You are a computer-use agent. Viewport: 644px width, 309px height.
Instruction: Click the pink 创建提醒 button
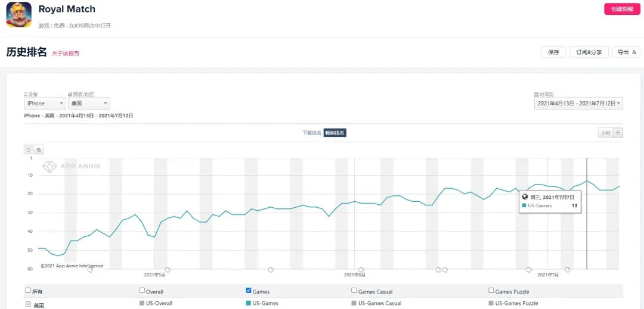(x=622, y=9)
